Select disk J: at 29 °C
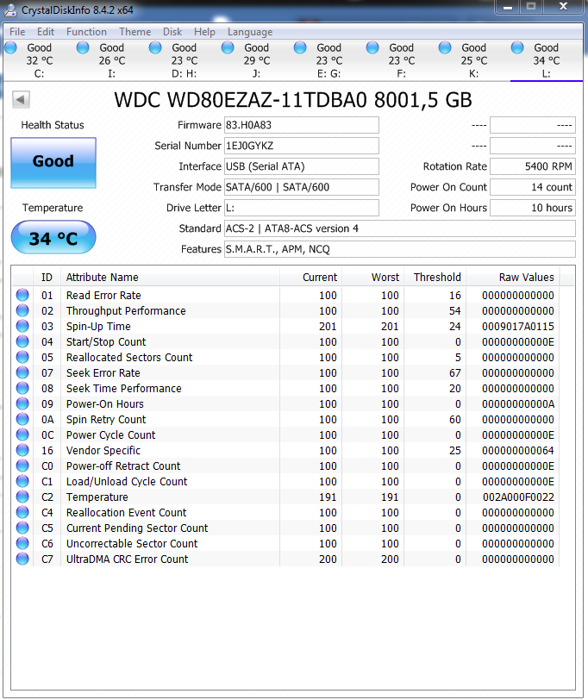 (x=256, y=60)
